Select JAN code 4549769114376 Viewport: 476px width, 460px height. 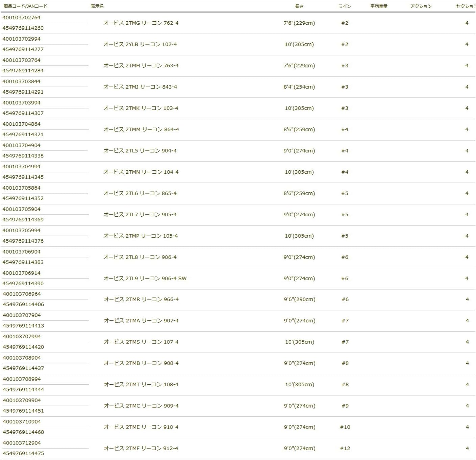coord(23,241)
